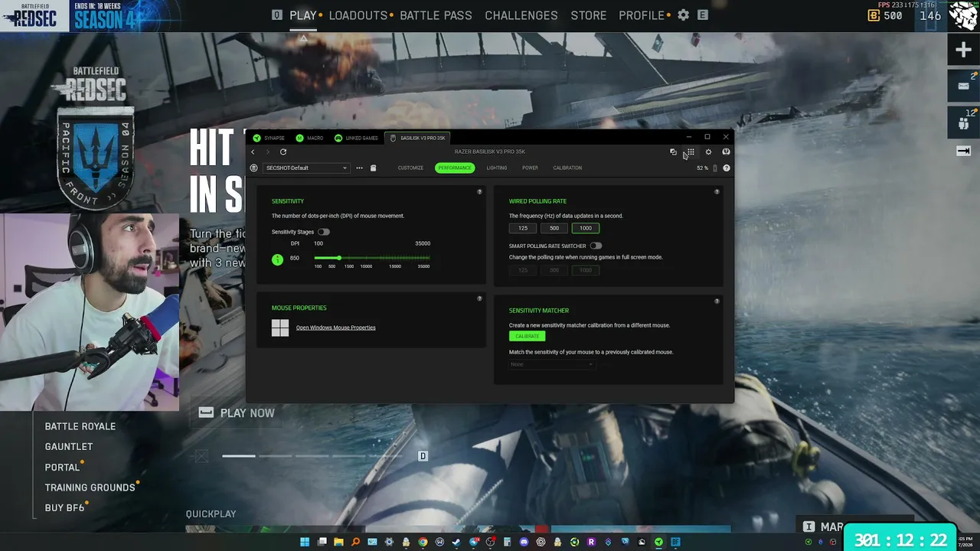Switch to the Linked Games tab
This screenshot has width=980, height=551.
point(357,138)
